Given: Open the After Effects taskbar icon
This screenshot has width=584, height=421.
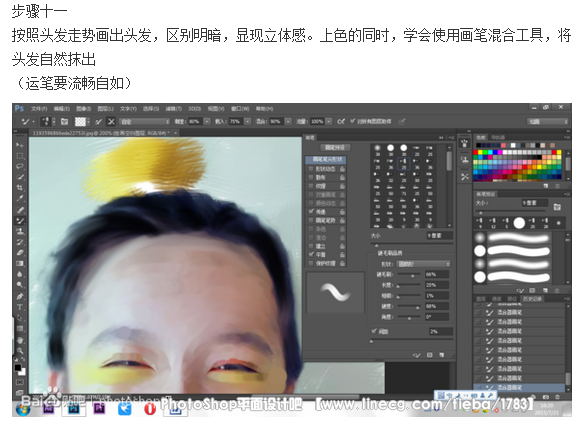Looking at the screenshot, I should tap(48, 409).
